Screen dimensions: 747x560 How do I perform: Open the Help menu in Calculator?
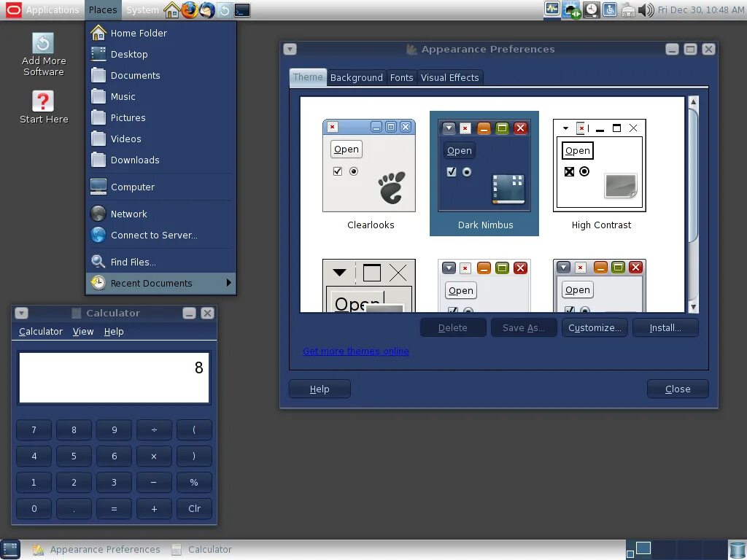113,332
